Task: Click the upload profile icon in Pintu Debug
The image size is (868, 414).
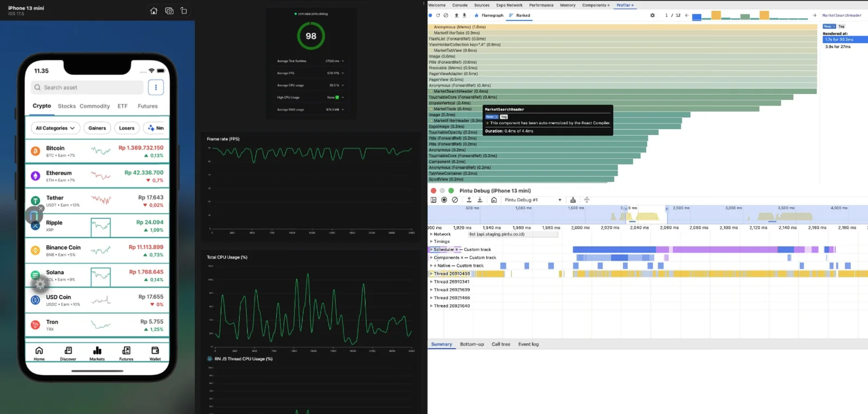Action: [x=469, y=200]
